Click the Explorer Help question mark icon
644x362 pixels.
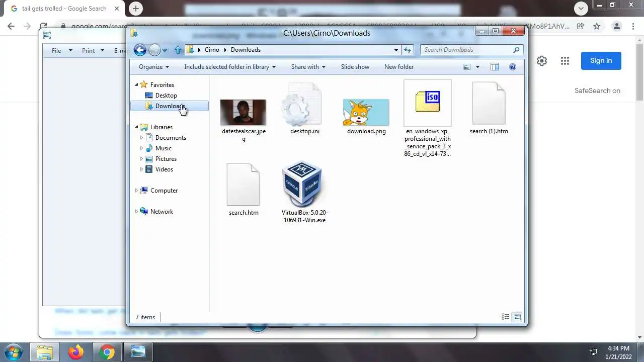pyautogui.click(x=513, y=67)
